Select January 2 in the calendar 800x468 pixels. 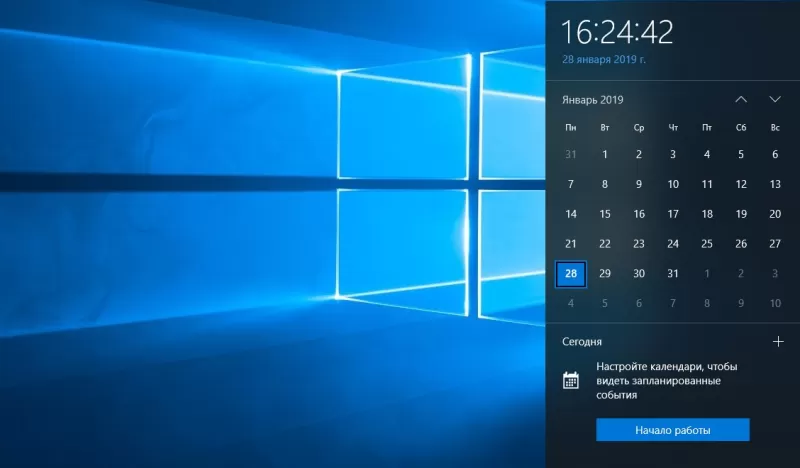pos(639,154)
